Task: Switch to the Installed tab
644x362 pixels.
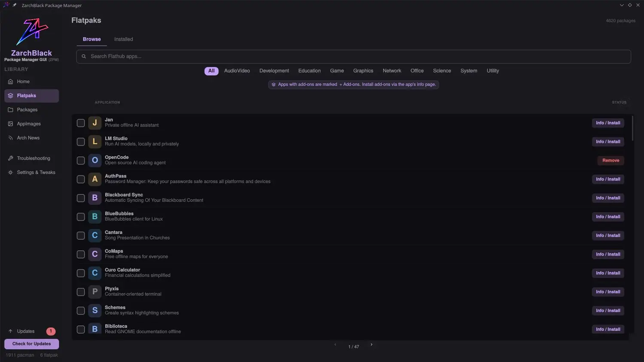Action: tap(124, 39)
